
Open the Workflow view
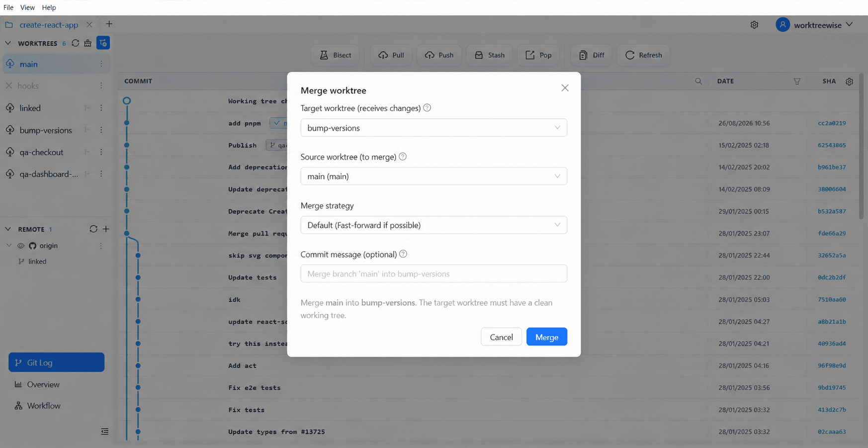pyautogui.click(x=44, y=406)
